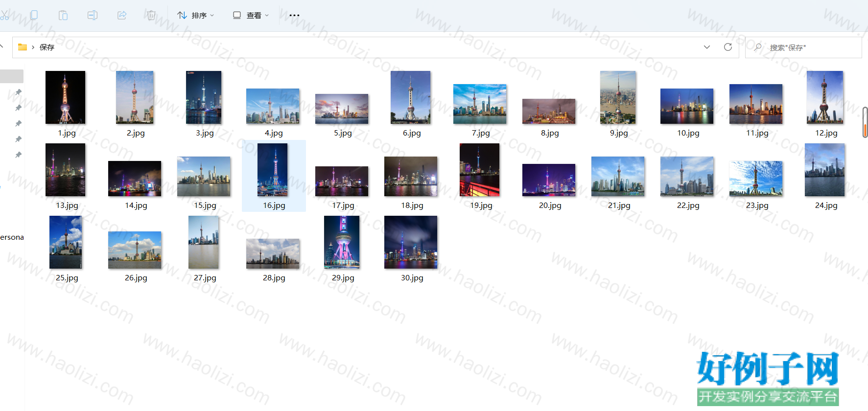
Task: Click the Refresh button beside address bar
Action: point(728,47)
